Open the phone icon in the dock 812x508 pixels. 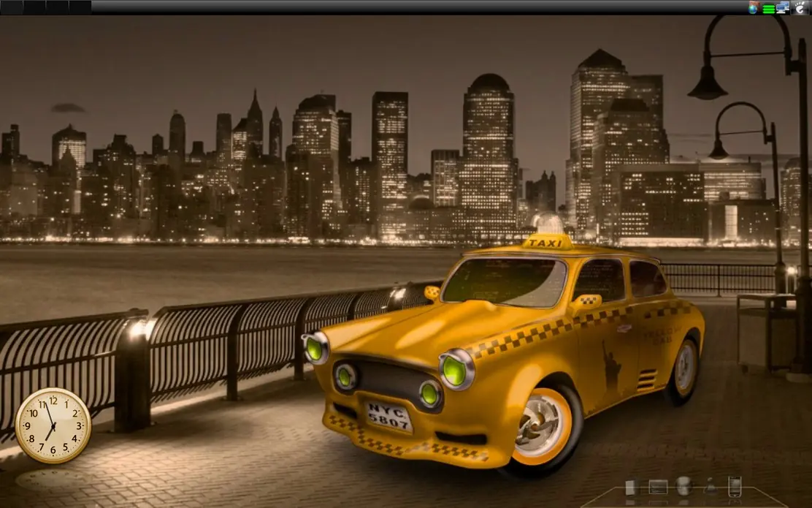point(735,487)
